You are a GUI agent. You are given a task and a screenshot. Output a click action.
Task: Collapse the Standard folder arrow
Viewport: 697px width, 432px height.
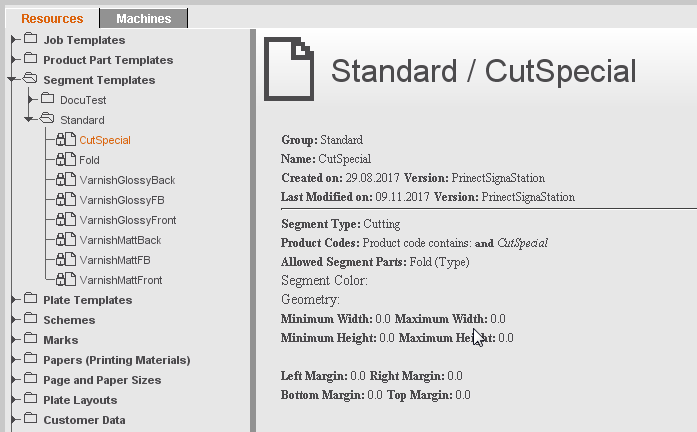[30, 120]
